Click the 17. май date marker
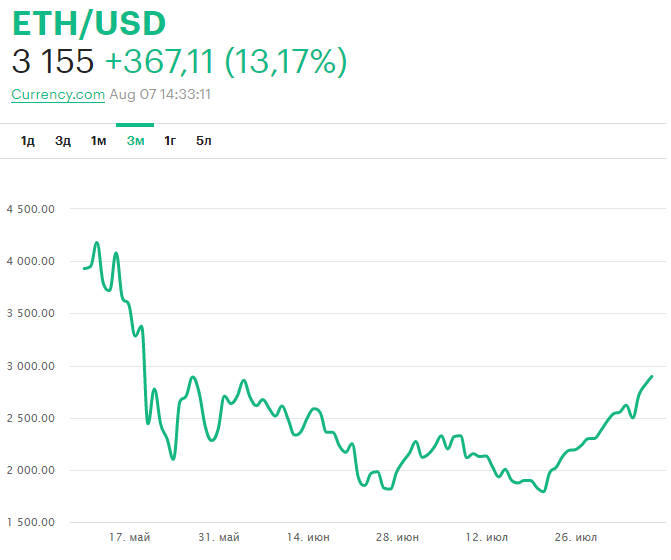 pyautogui.click(x=129, y=538)
